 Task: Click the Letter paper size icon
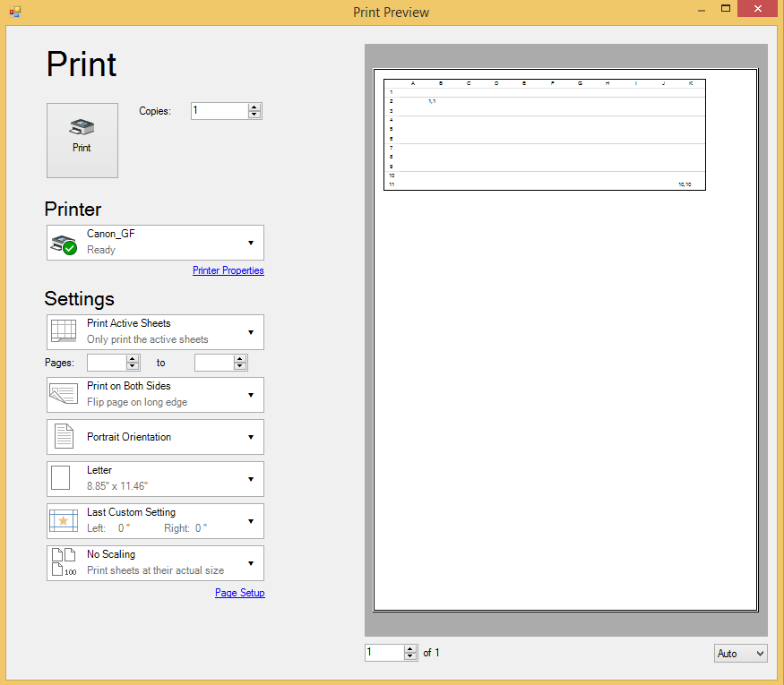pos(63,478)
